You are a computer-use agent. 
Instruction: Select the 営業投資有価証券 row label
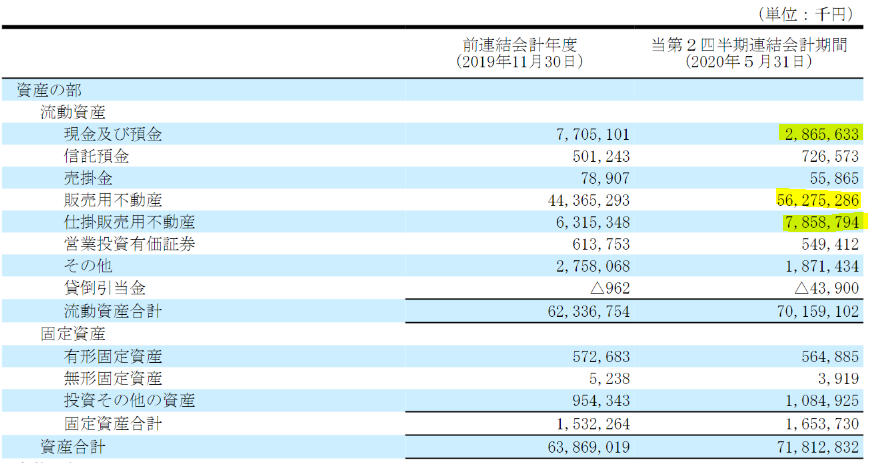[129, 244]
